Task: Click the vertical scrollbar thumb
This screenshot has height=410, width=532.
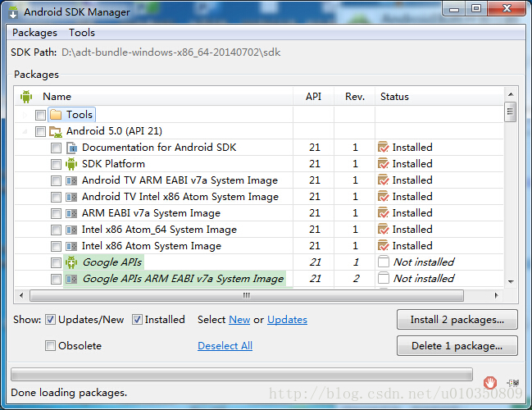Action: [x=511, y=112]
